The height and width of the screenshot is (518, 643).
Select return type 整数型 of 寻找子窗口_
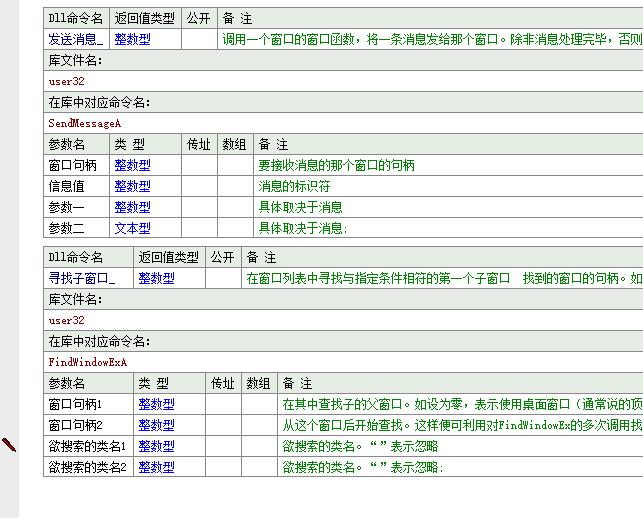[x=156, y=278]
